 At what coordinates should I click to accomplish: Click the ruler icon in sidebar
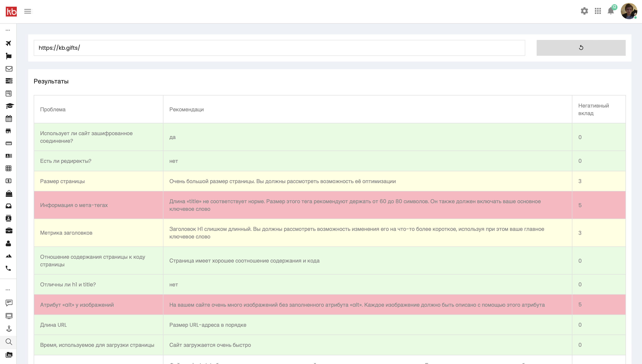9,143
